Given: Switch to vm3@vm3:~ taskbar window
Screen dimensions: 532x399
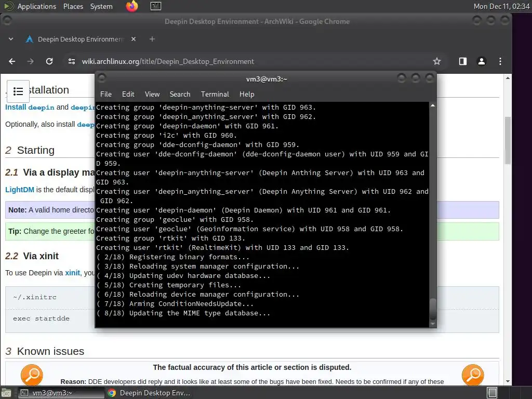Looking at the screenshot, I should pyautogui.click(x=61, y=393).
